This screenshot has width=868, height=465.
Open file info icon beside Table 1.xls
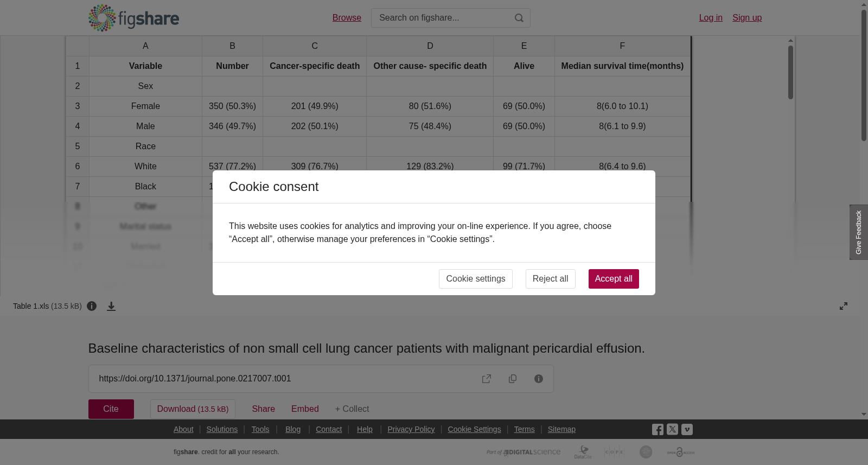(x=92, y=306)
